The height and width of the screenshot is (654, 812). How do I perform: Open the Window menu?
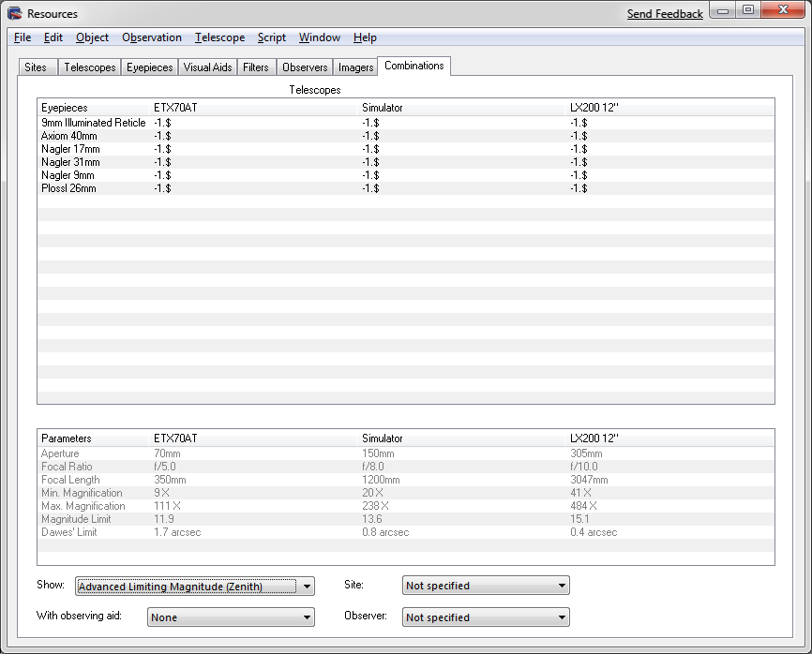[320, 37]
